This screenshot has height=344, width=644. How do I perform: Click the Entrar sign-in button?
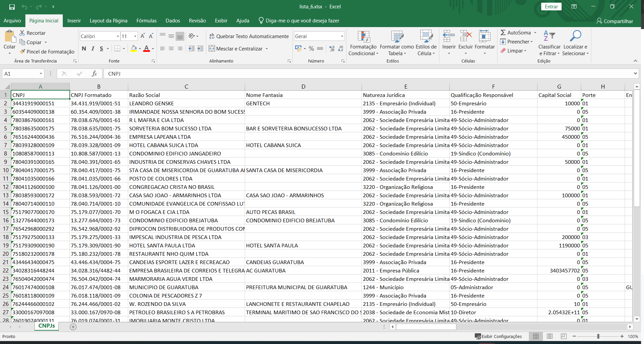click(551, 7)
